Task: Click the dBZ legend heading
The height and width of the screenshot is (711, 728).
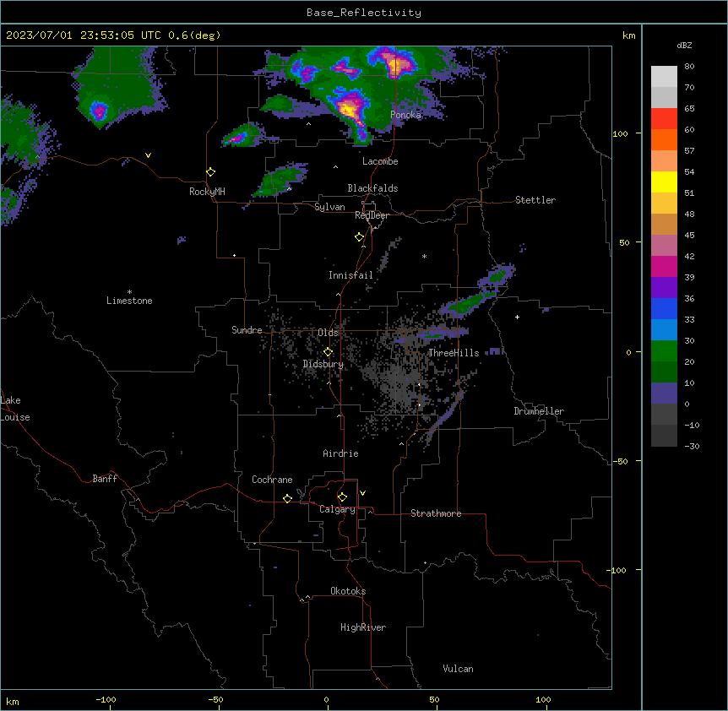Action: [684, 45]
